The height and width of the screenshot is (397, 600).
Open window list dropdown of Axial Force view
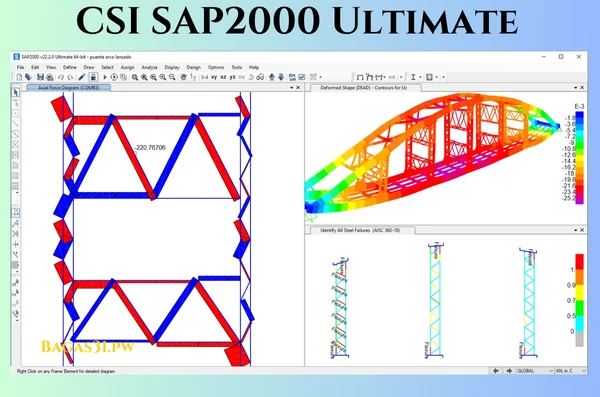pos(292,88)
